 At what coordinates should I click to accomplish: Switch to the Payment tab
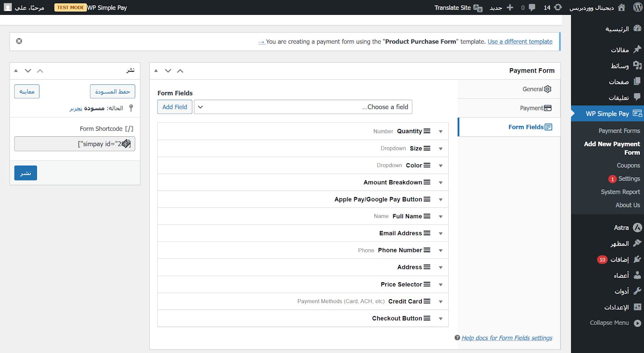click(x=535, y=108)
